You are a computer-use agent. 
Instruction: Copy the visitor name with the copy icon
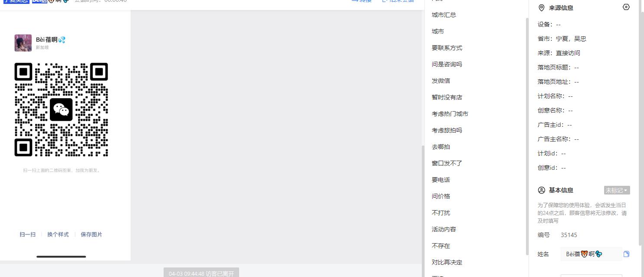(626, 254)
